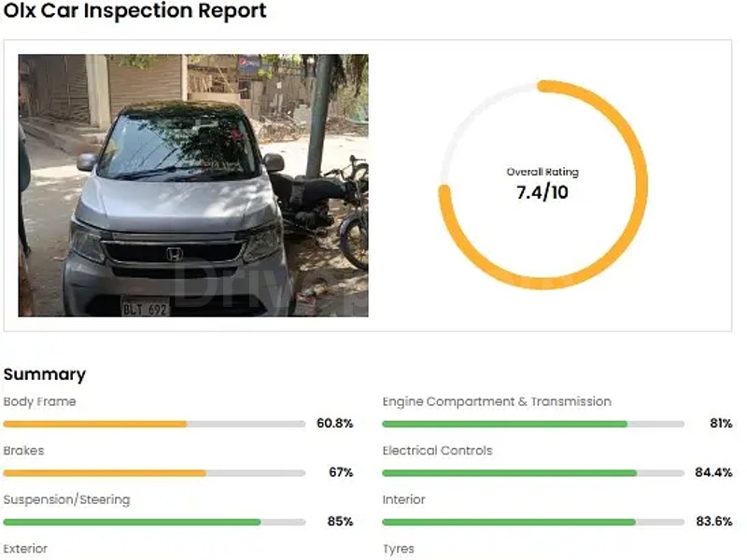Image resolution: width=747 pixels, height=560 pixels.
Task: Click the Summary section heading
Action: (45, 374)
